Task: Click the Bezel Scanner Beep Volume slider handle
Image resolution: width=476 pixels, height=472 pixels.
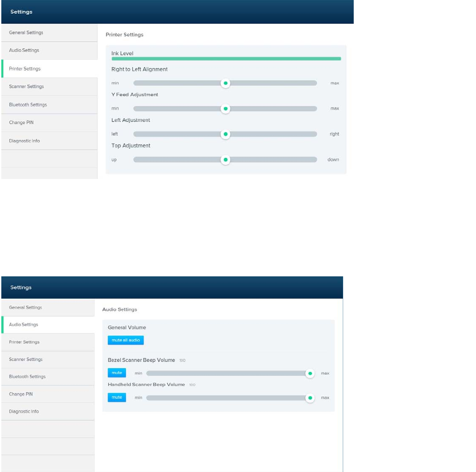Action: coord(310,373)
